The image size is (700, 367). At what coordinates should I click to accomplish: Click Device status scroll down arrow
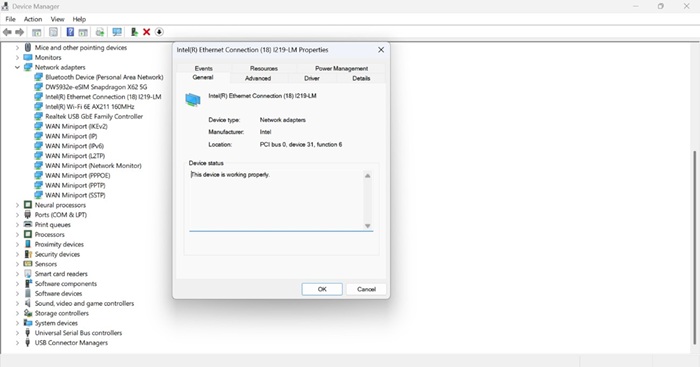(367, 226)
